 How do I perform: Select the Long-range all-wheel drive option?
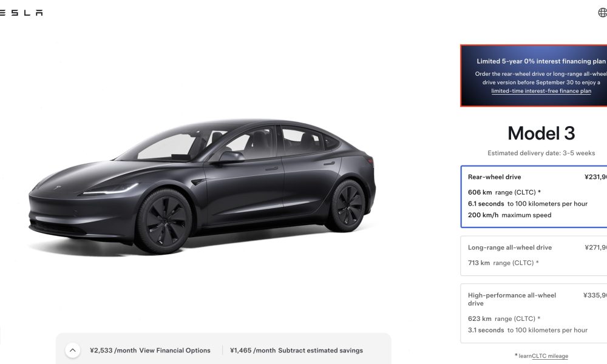pos(534,255)
